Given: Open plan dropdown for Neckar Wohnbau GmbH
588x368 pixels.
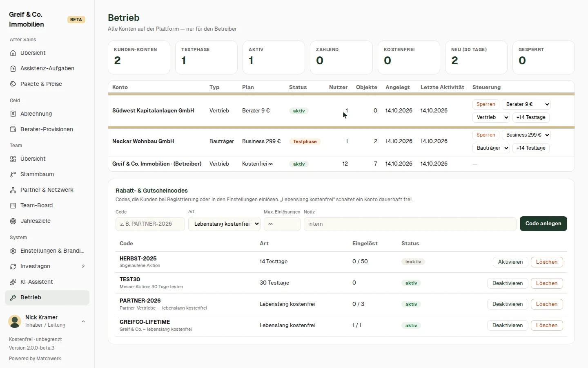Looking at the screenshot, I should click(x=526, y=135).
